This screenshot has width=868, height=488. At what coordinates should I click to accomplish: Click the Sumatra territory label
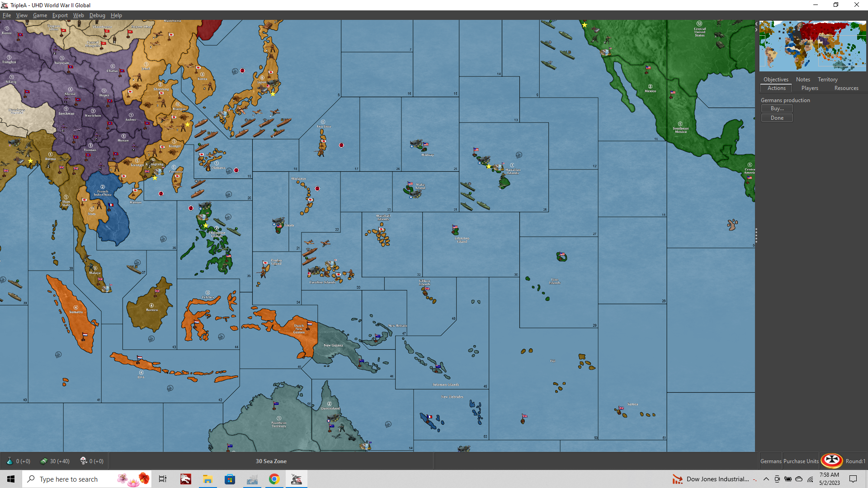pyautogui.click(x=76, y=312)
